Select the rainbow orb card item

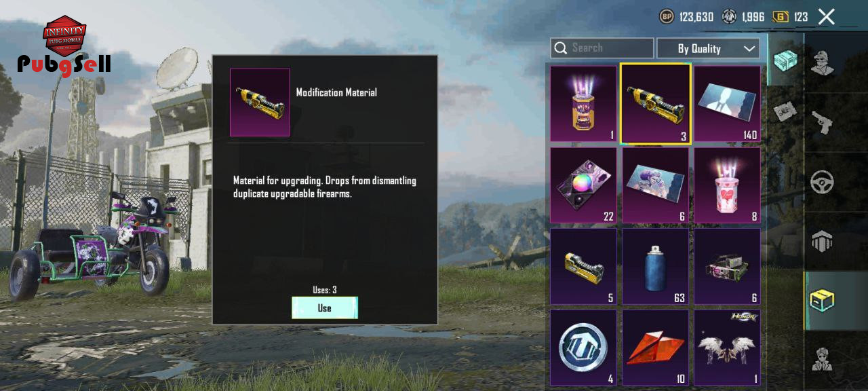583,185
